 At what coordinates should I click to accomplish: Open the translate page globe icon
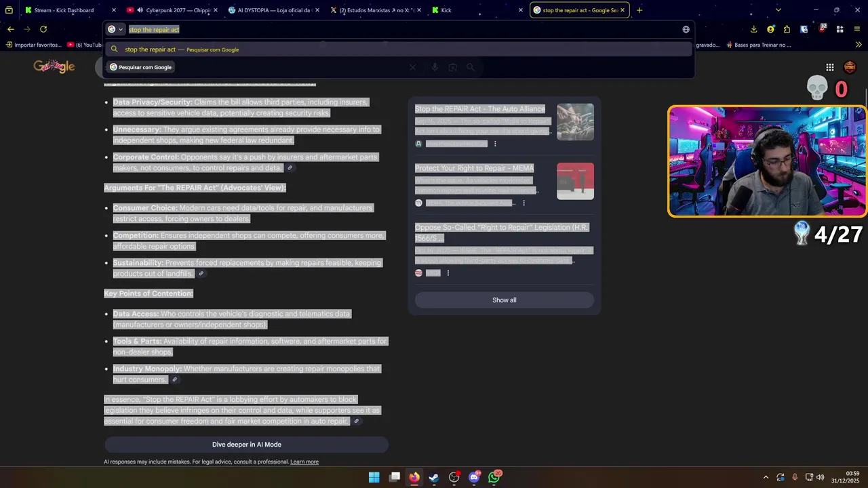pyautogui.click(x=686, y=29)
